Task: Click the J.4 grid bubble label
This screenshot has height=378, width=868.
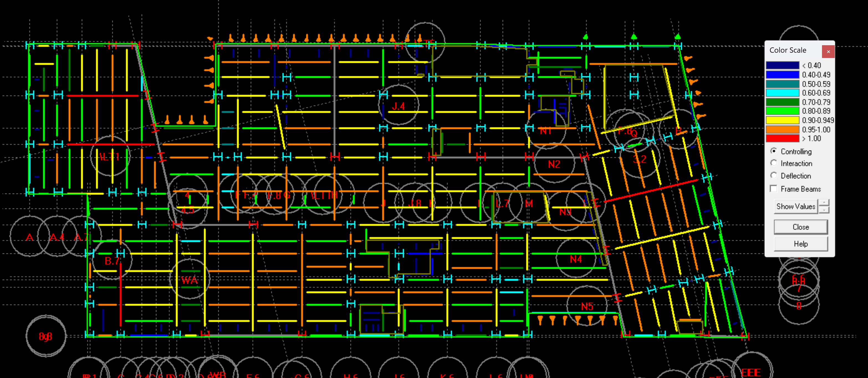Action: [398, 106]
